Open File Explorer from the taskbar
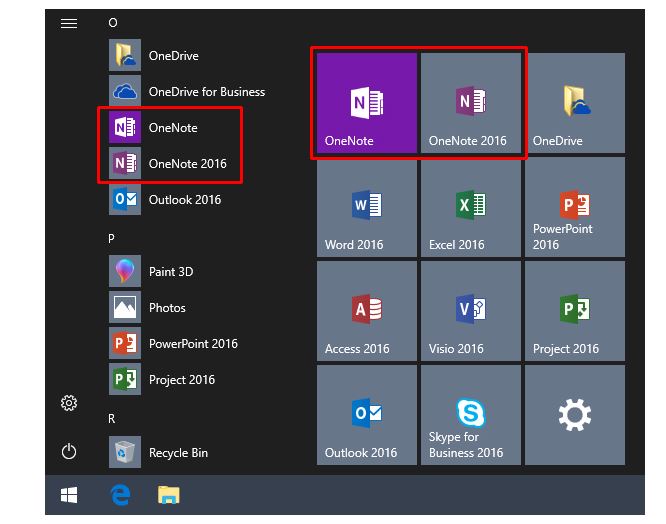The width and height of the screenshot is (666, 524). tap(169, 495)
